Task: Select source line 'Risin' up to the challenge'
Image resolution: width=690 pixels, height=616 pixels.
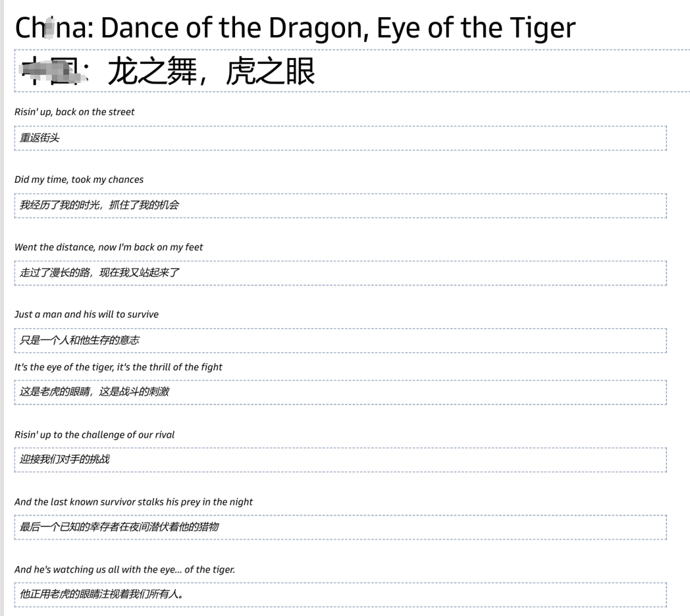Action: pyautogui.click(x=95, y=435)
